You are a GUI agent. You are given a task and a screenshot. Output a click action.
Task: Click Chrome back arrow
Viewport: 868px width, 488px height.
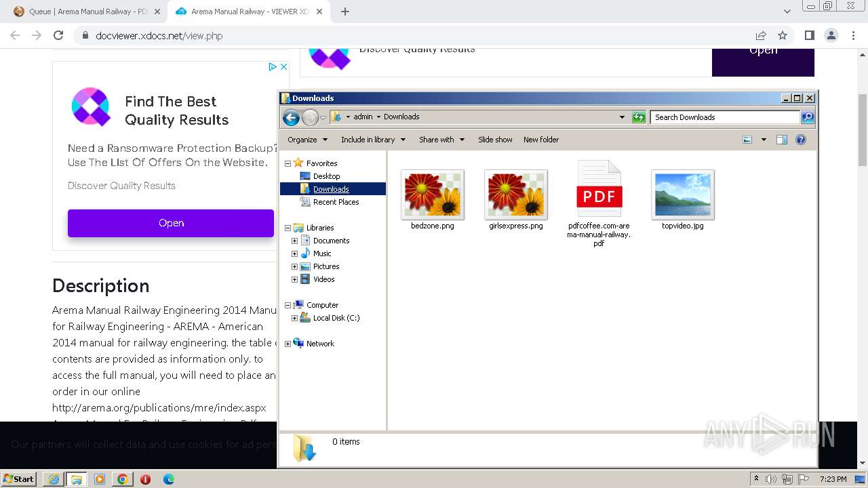[15, 35]
